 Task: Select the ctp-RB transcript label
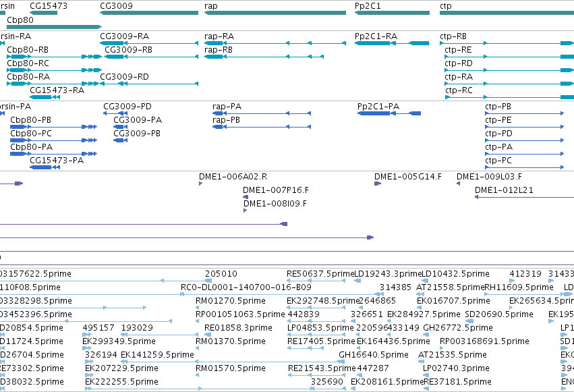453,36
